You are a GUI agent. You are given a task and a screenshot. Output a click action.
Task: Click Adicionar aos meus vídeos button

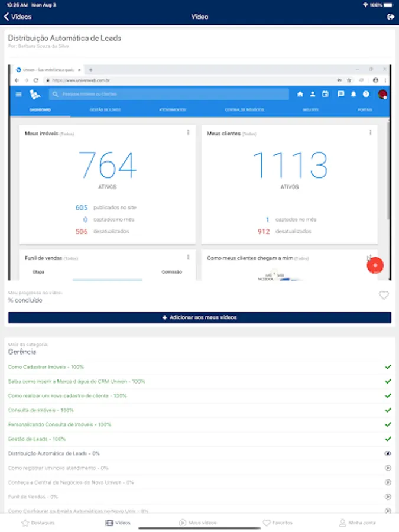coord(200,317)
